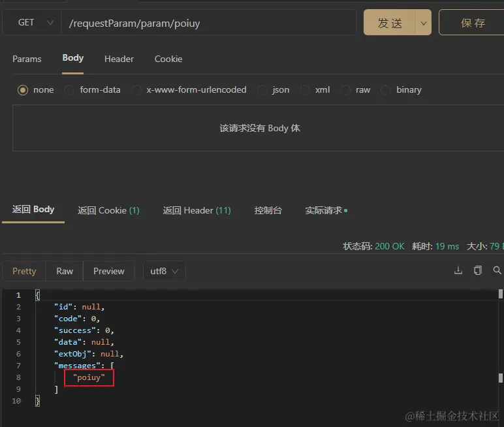View the 实际请求 tab

(326, 211)
